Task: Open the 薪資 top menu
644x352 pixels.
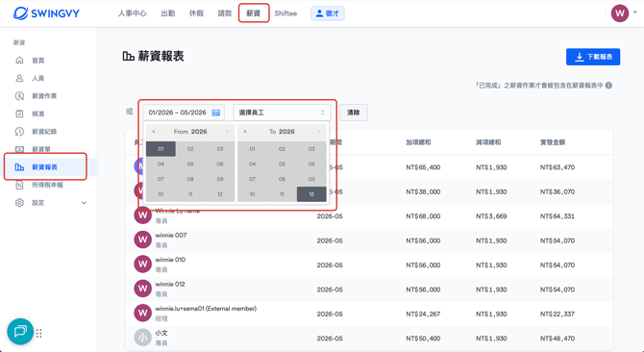Action: 254,13
